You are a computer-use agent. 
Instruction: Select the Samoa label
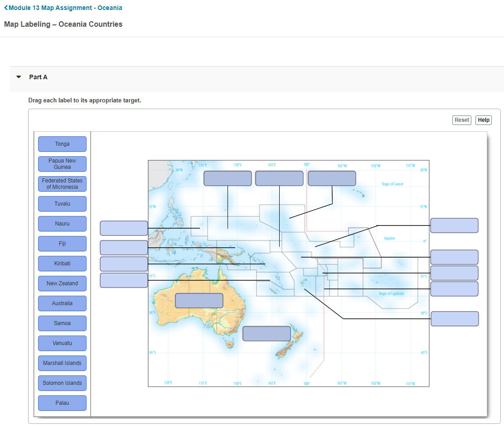coord(63,323)
